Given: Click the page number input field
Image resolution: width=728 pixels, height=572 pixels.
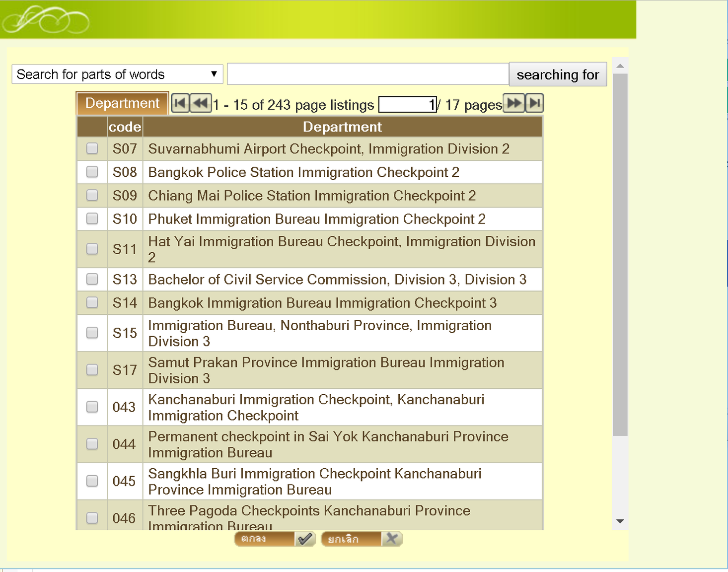Looking at the screenshot, I should 407,105.
